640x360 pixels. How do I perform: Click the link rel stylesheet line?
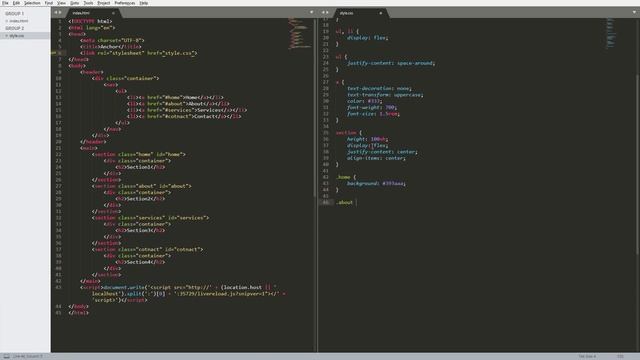(x=138, y=53)
